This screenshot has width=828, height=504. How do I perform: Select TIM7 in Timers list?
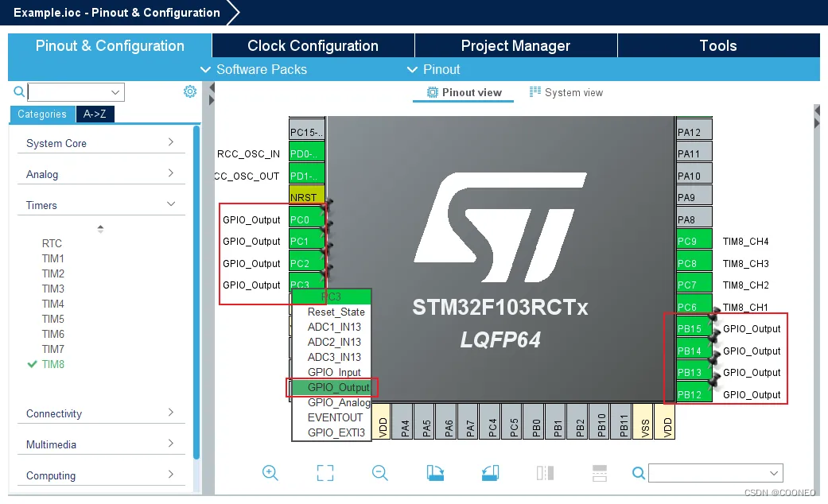(x=52, y=349)
